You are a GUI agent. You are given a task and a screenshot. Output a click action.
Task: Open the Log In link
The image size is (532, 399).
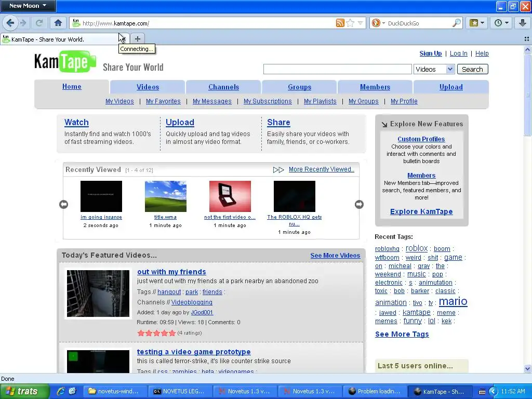coord(458,54)
